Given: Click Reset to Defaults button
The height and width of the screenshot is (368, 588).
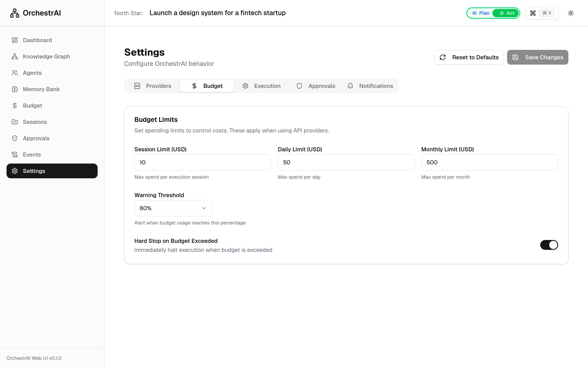Looking at the screenshot, I should (x=469, y=57).
